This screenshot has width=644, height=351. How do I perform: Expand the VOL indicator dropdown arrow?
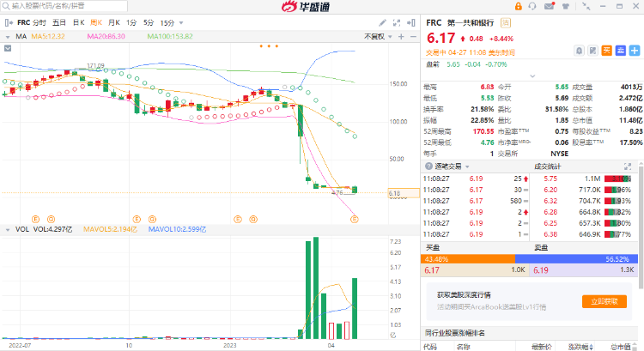(8, 230)
